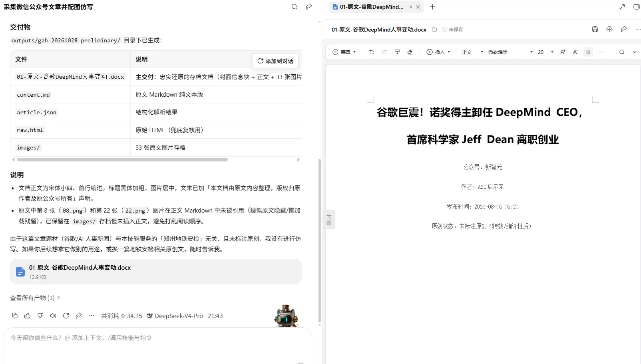Open the 01-原文-谷歌DeepMind人事变动.docx attachment card
The image size is (641, 364).
point(156,272)
